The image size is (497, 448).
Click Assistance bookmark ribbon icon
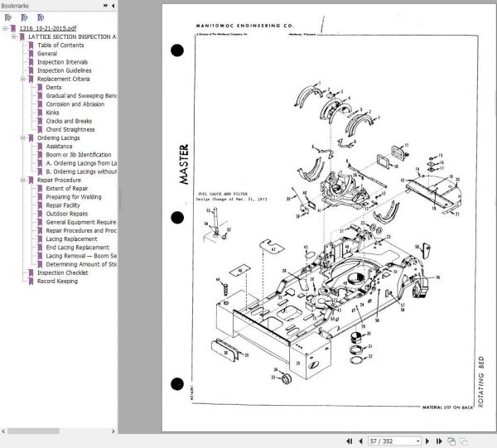pos(40,147)
